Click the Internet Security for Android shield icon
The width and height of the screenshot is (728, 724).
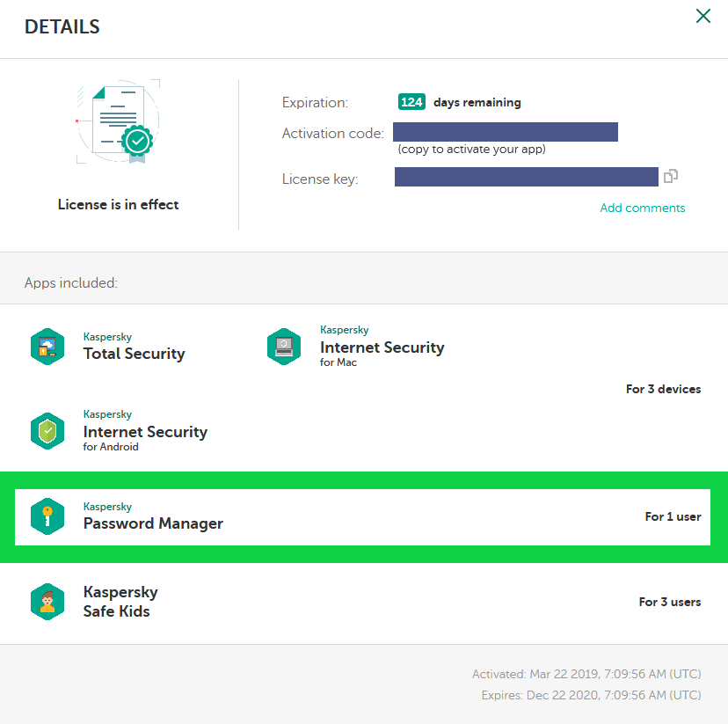pyautogui.click(x=47, y=431)
